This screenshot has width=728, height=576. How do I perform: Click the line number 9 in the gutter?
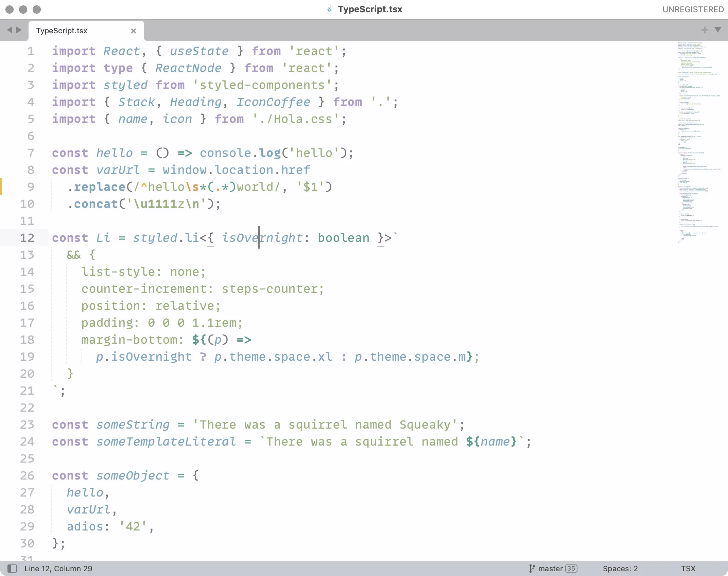[x=31, y=187]
